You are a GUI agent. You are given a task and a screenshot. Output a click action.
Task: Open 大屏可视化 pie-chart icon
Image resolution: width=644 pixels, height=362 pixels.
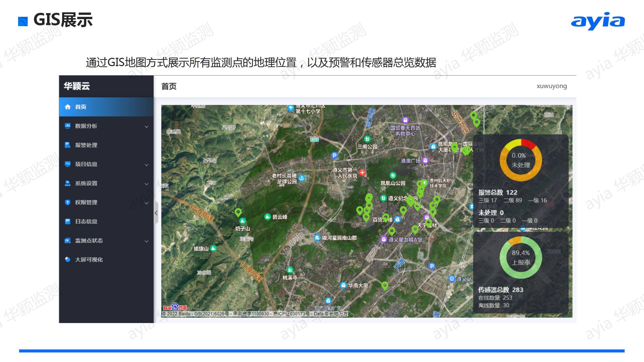(x=67, y=260)
